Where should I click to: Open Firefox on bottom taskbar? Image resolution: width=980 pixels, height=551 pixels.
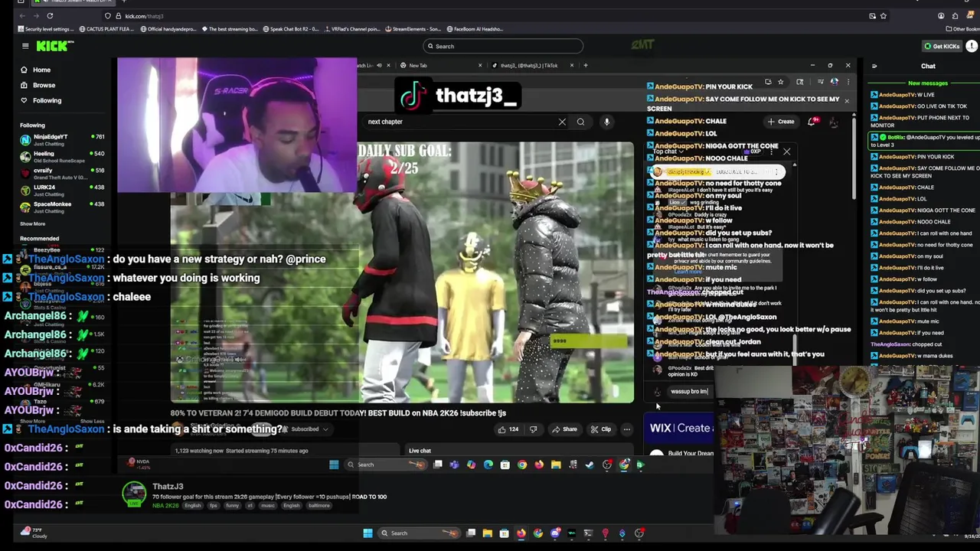(521, 533)
